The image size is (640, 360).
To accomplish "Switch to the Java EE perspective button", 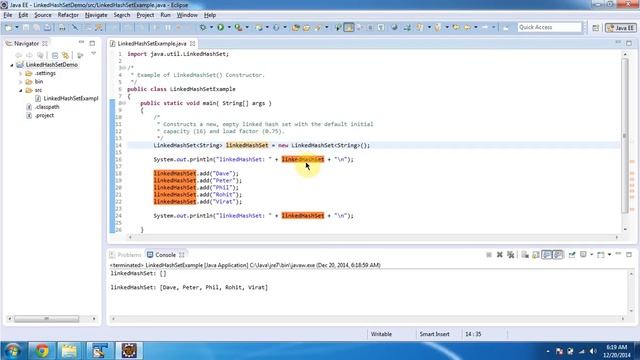I will pos(620,28).
